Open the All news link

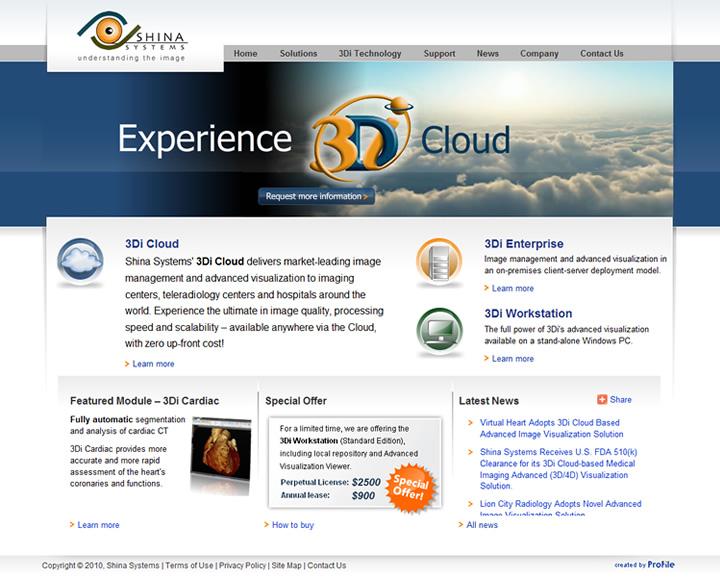click(x=482, y=525)
